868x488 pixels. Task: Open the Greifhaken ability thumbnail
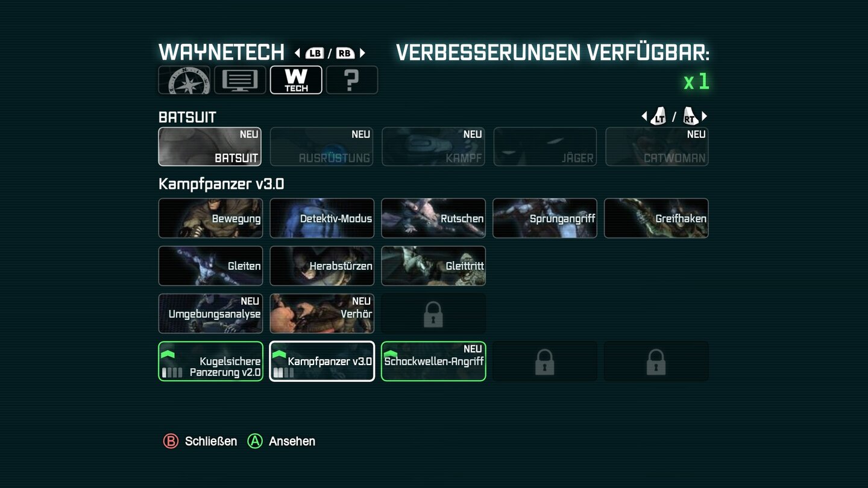coord(656,218)
